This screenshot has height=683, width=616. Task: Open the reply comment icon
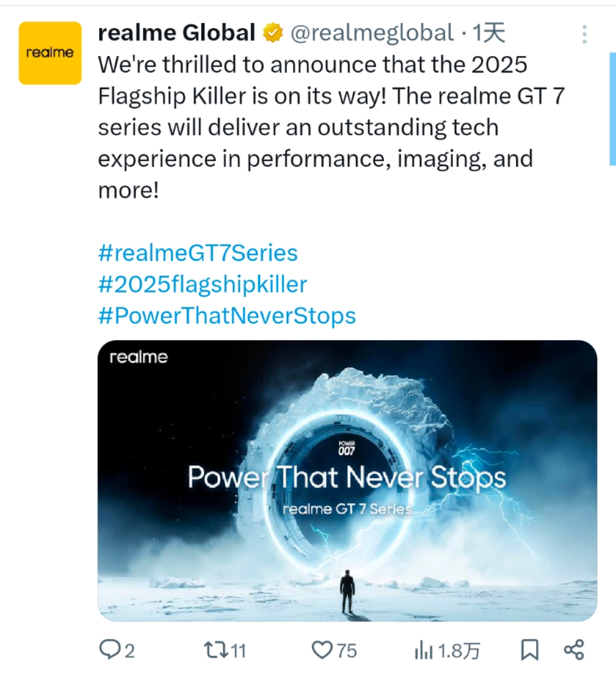click(110, 650)
